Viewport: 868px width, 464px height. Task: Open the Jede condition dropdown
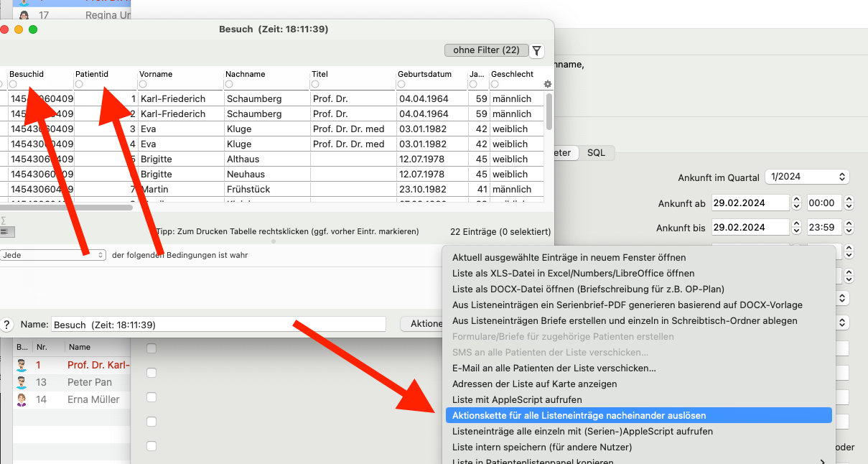[53, 255]
